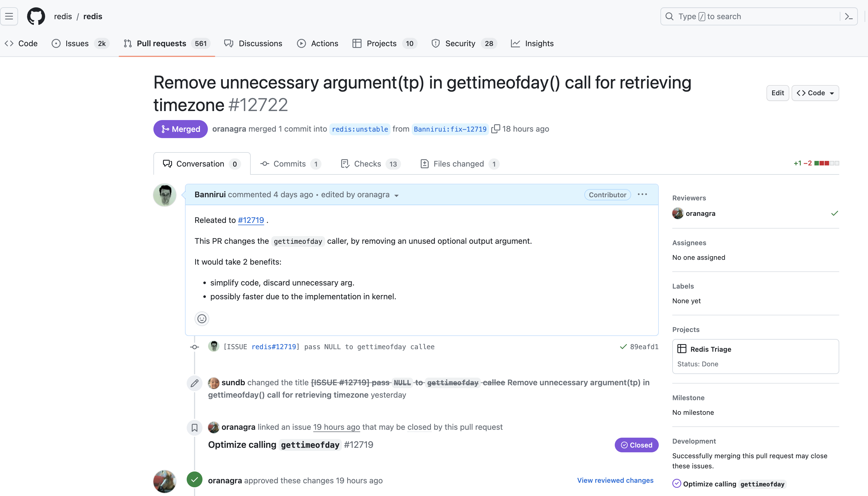Add a reaction with the smiley icon
Viewport: 868px width, 496px height.
pos(202,319)
